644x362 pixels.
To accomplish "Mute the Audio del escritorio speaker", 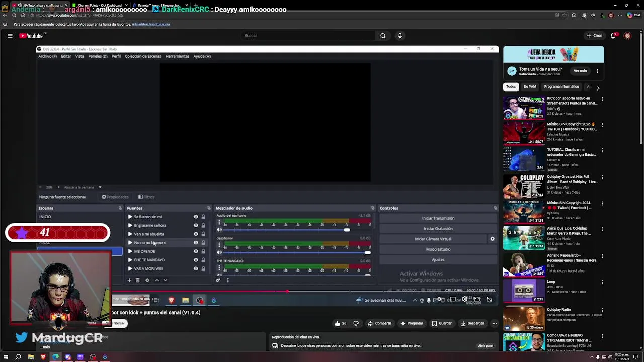I will [x=219, y=230].
